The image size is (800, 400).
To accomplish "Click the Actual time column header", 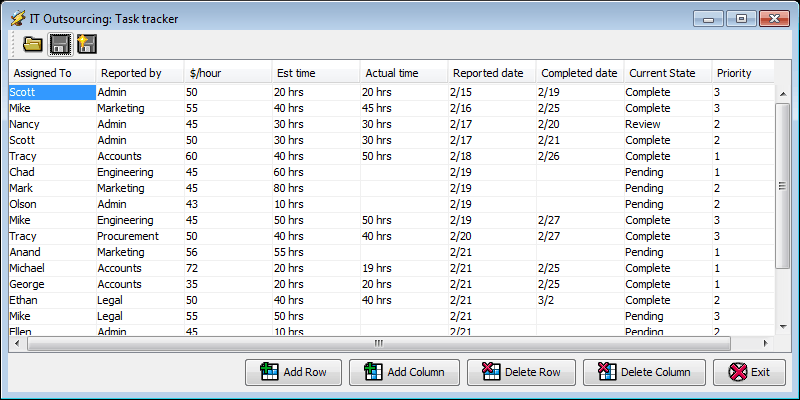I will (x=405, y=73).
